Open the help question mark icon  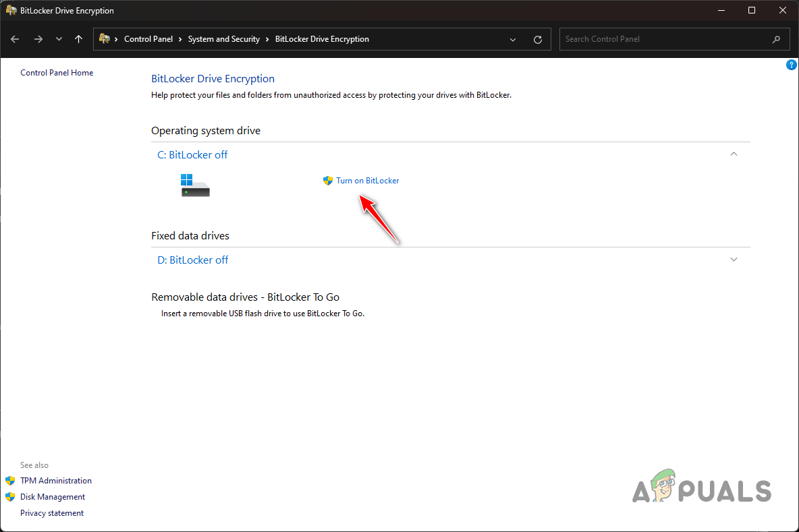click(791, 64)
